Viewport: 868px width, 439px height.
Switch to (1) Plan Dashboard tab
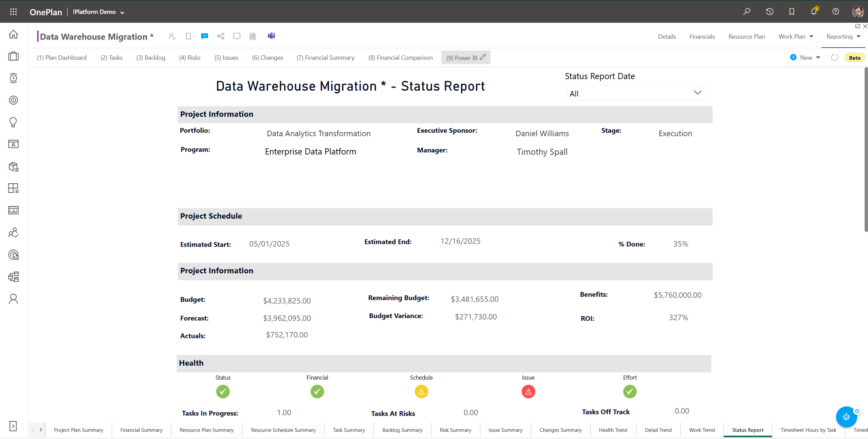(x=62, y=57)
